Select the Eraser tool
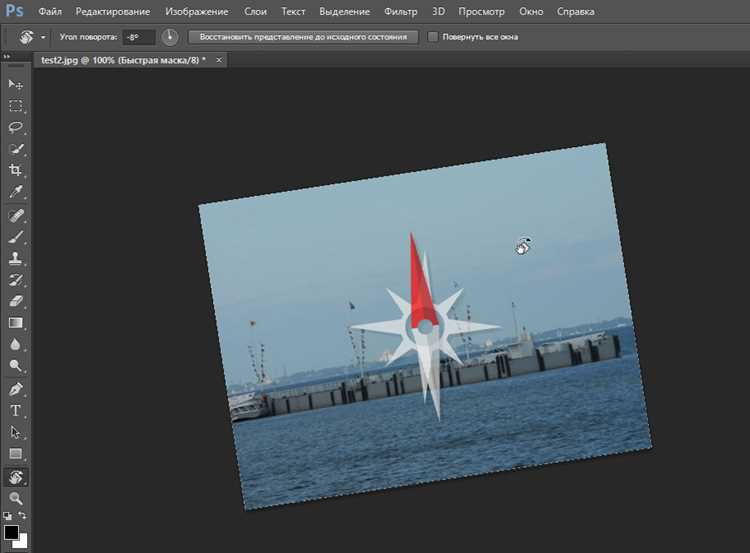750x553 pixels. point(15,301)
